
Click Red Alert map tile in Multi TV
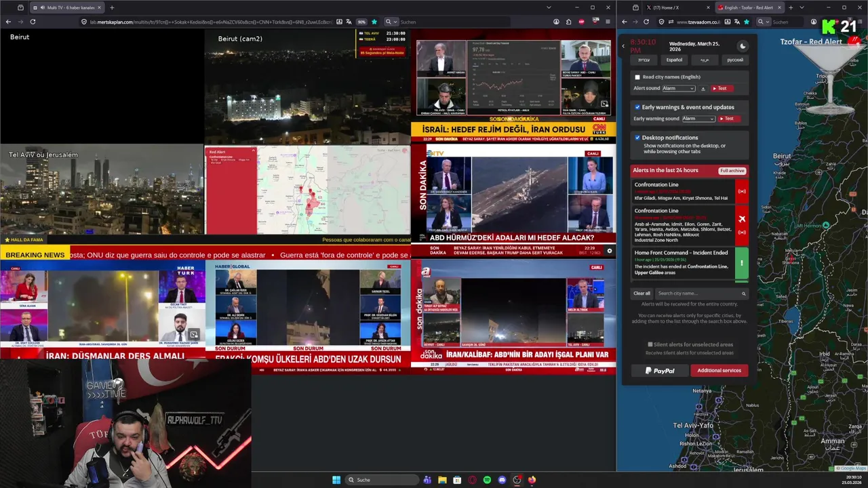307,190
